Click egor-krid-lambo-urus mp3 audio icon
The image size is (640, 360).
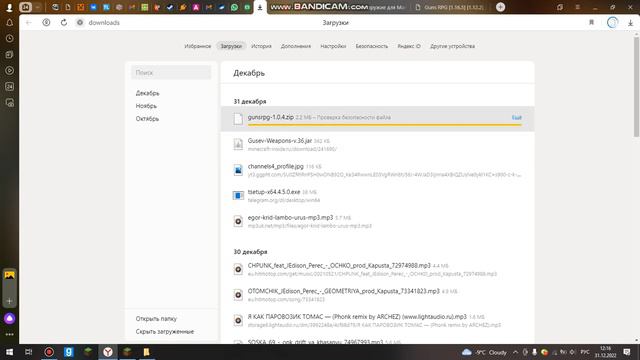(x=238, y=221)
